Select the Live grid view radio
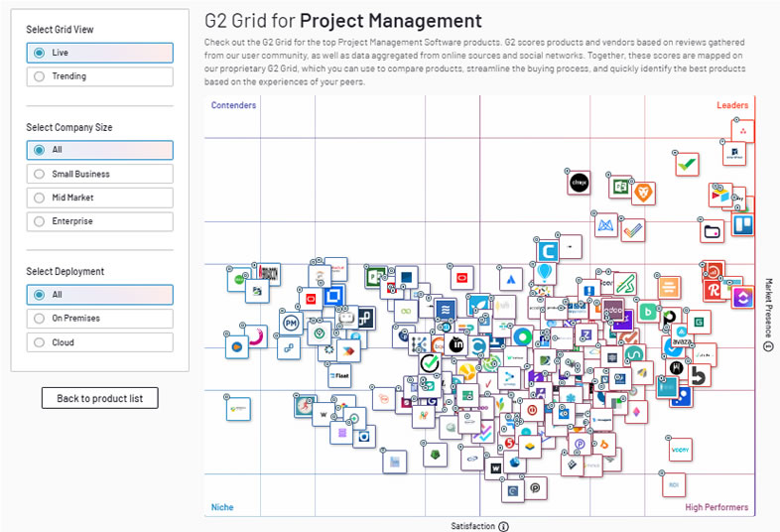 coord(99,53)
